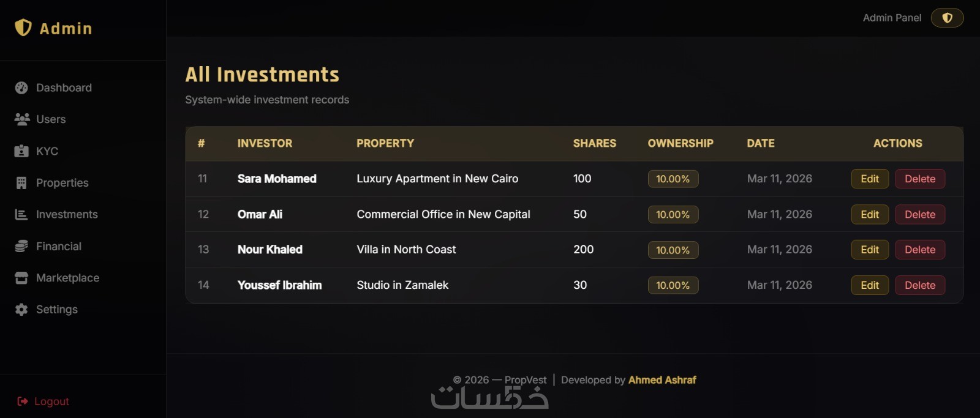
Task: Click the shield badge next to Admin Panel
Action: 947,18
